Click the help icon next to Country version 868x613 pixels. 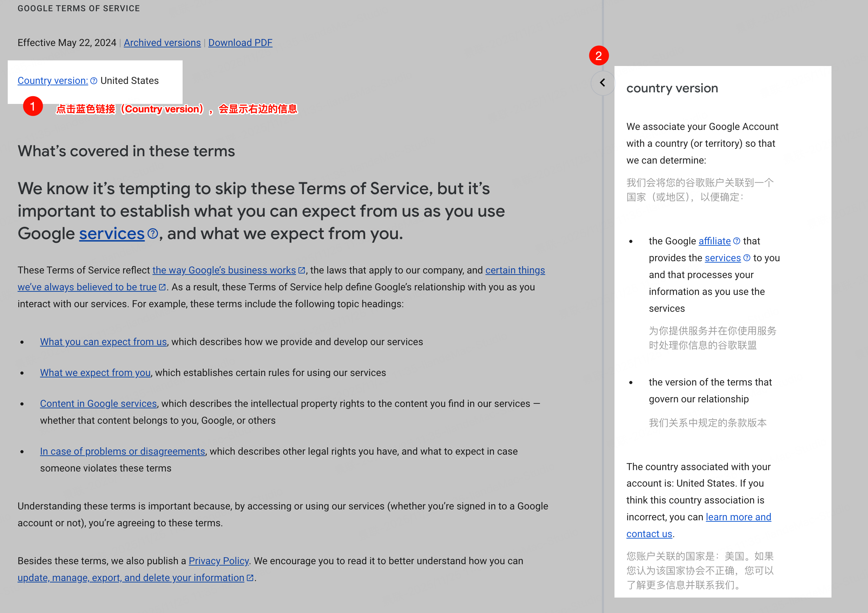pos(94,81)
